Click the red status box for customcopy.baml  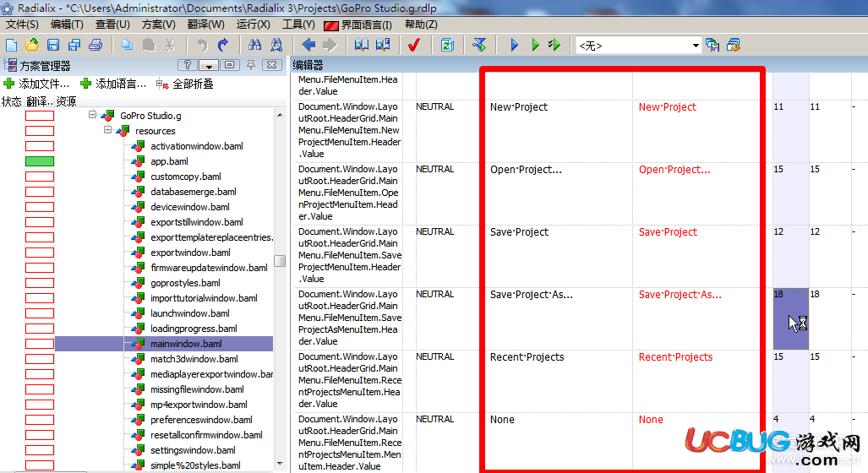[x=40, y=177]
